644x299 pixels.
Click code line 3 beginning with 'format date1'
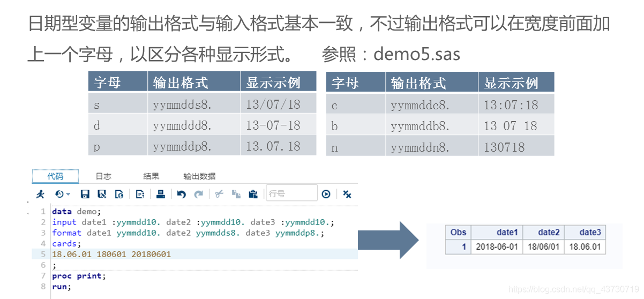188,233
